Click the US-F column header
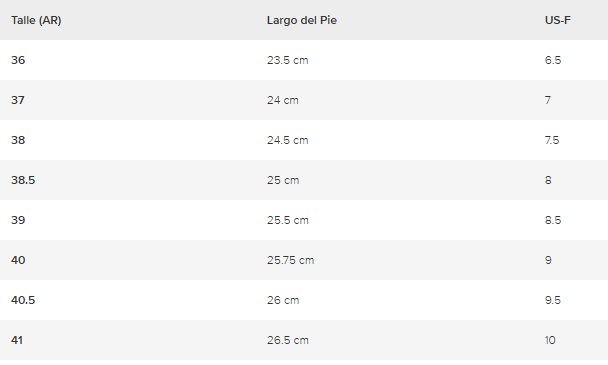The height and width of the screenshot is (365, 608). 558,20
